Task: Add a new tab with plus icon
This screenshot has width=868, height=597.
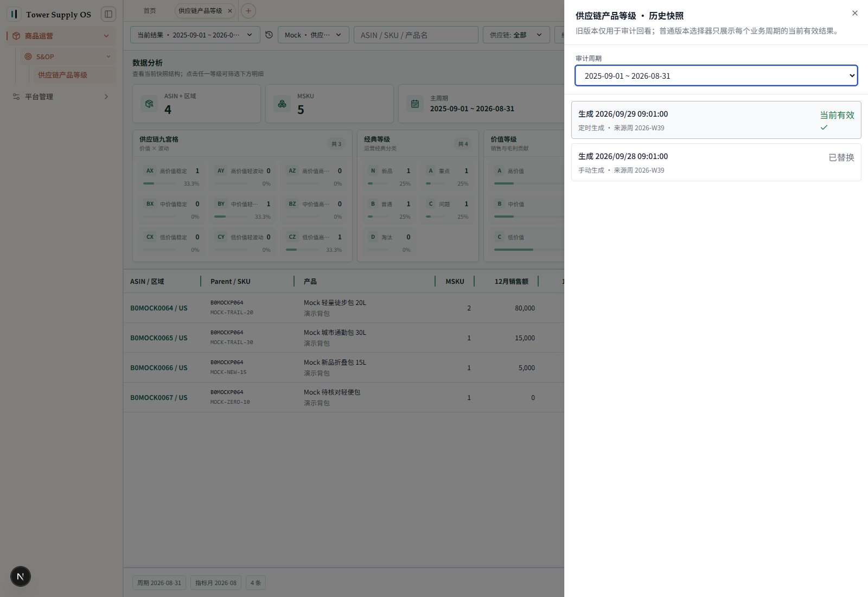Action: 248,11
